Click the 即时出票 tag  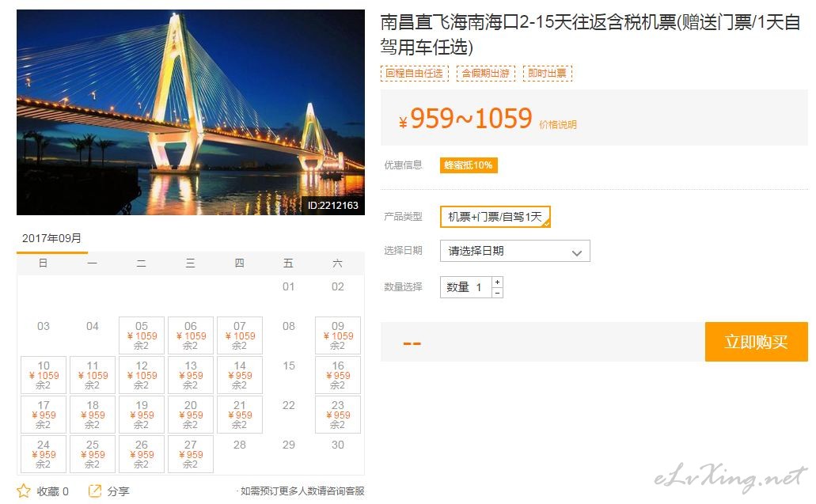pyautogui.click(x=548, y=74)
